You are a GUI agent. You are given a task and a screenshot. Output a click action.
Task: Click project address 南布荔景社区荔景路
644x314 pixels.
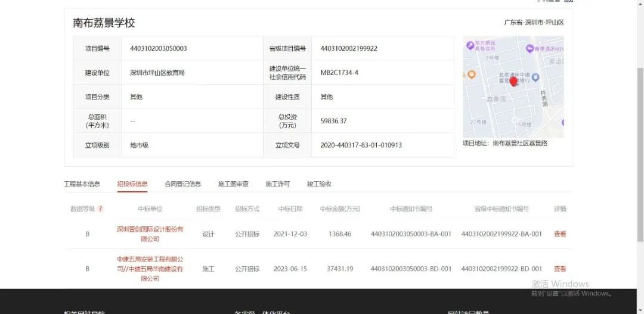[x=520, y=143]
